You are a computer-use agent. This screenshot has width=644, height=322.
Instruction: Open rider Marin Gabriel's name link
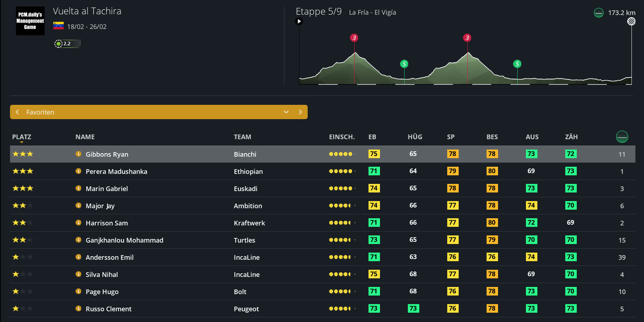(x=107, y=189)
